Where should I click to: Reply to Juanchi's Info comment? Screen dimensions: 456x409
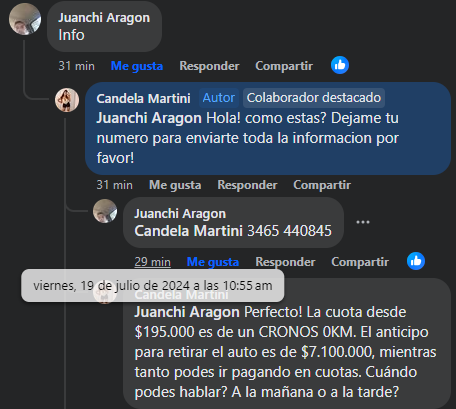click(x=209, y=66)
